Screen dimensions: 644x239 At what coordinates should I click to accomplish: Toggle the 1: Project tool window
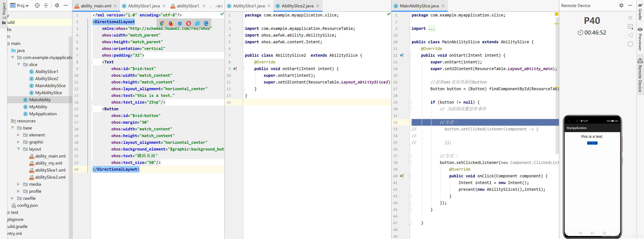click(x=4, y=11)
